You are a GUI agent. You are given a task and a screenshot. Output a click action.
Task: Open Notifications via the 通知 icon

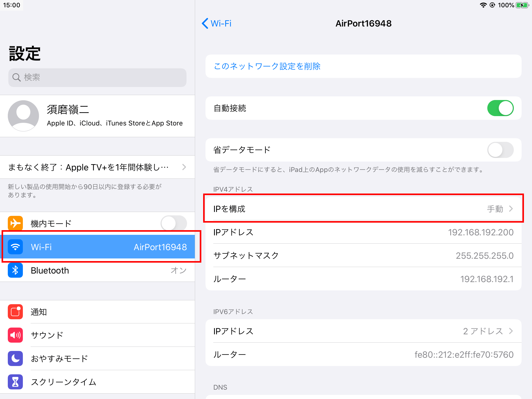point(15,312)
